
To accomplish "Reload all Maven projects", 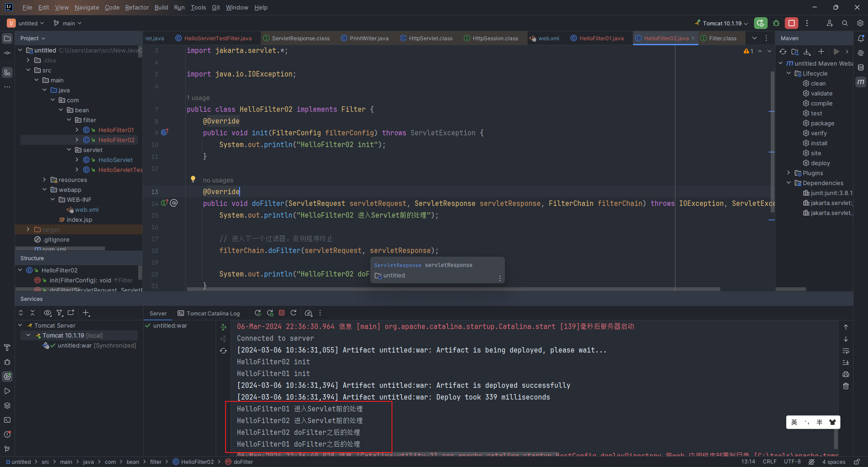I will point(783,52).
